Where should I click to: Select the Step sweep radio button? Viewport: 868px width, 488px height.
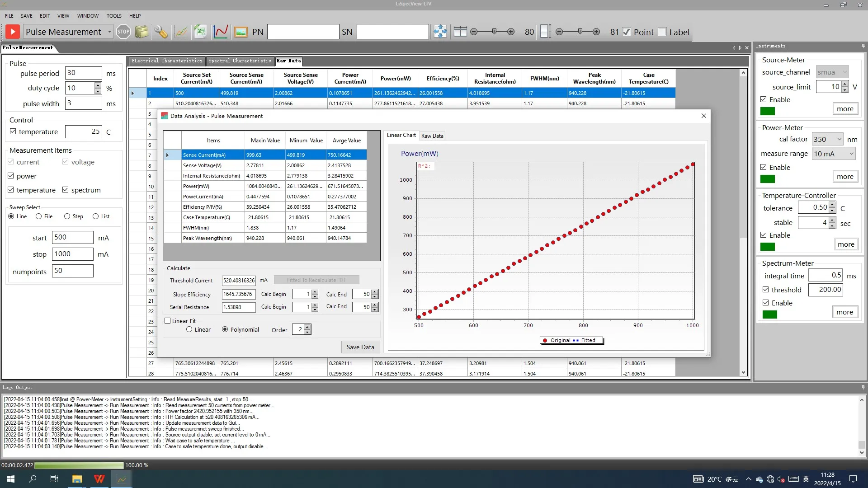click(x=67, y=216)
